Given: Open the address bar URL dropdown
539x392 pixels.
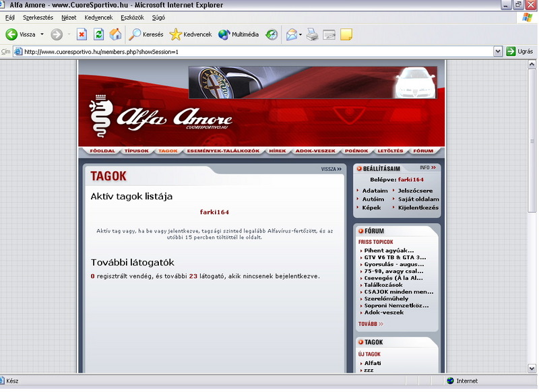Looking at the screenshot, I should tap(498, 52).
